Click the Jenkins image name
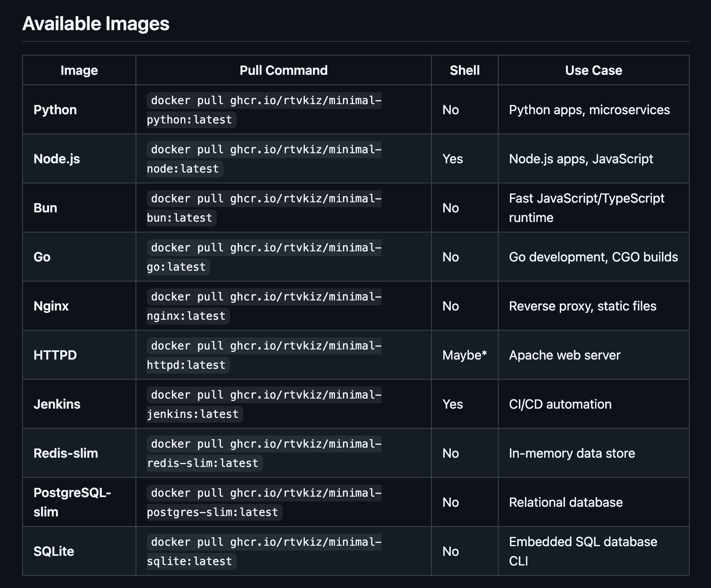This screenshot has height=588, width=711. (57, 404)
